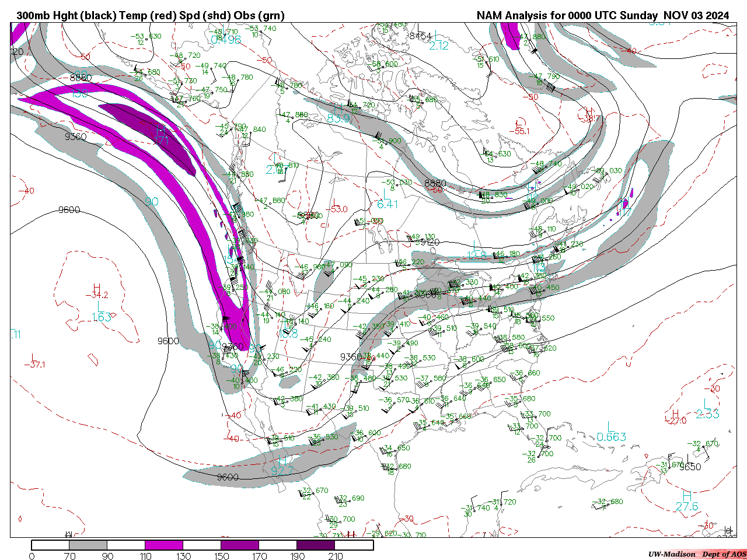Viewport: 747px width, 560px height.
Task: Click the gray 70–90 legend swatch
Action: tap(88, 545)
